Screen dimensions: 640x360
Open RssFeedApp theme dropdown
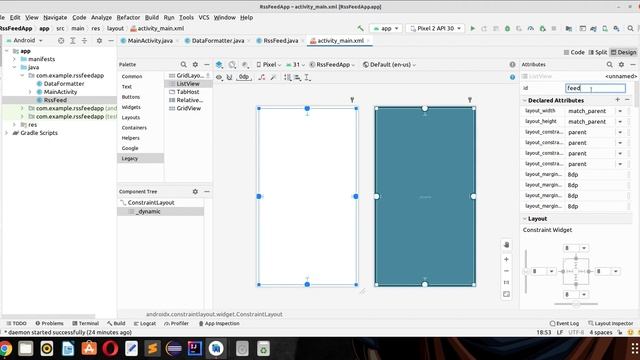(x=332, y=64)
